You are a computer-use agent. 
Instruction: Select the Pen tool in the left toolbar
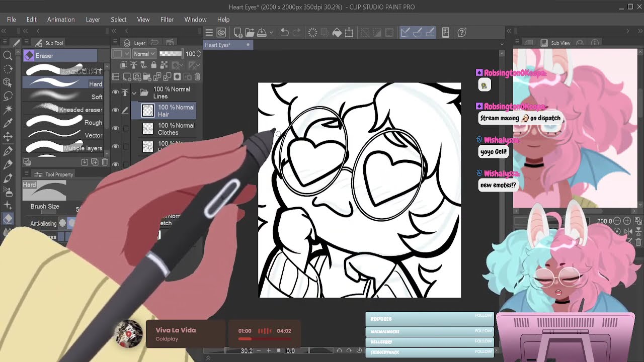coord(8,150)
